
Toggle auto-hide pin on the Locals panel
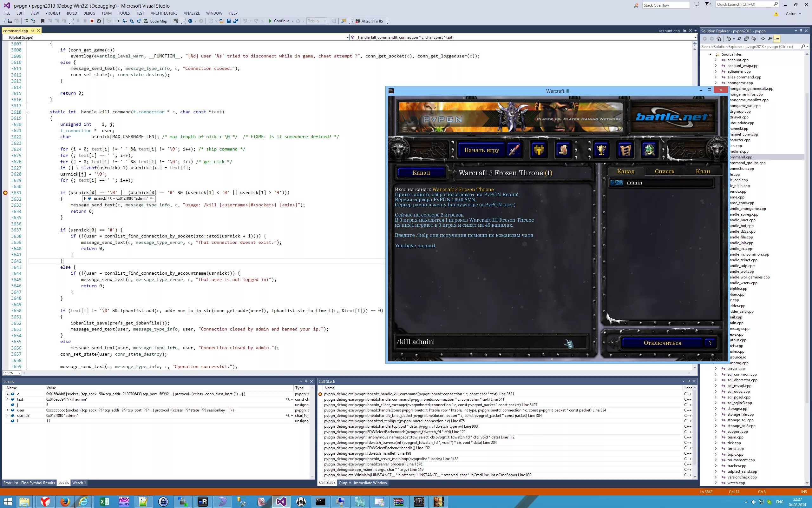306,381
